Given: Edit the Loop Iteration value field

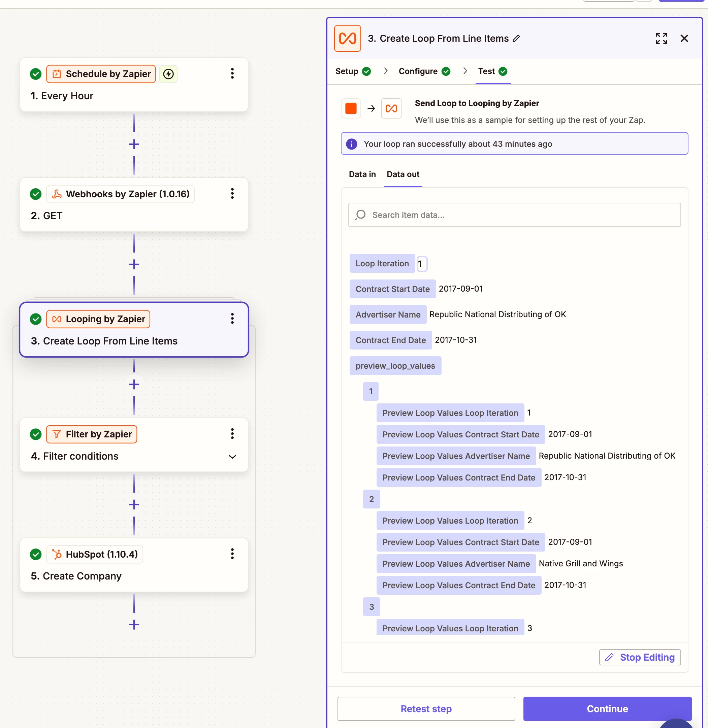Looking at the screenshot, I should pos(422,264).
